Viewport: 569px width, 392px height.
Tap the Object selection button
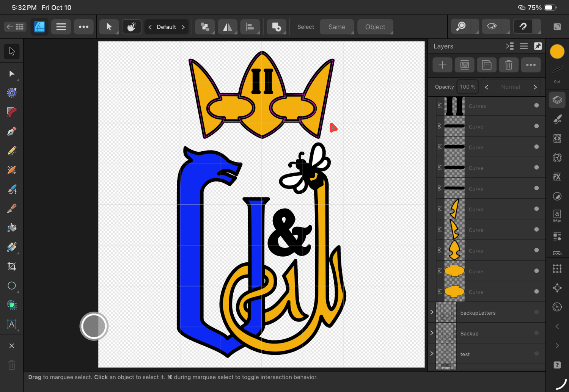point(375,27)
